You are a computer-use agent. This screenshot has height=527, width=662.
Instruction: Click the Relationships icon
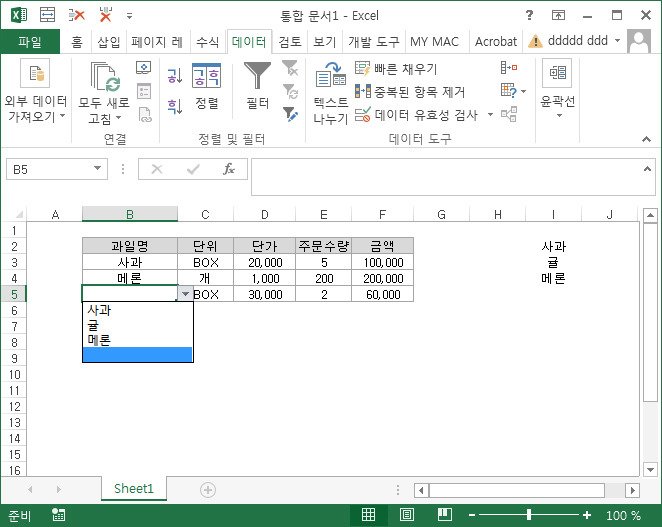pyautogui.click(x=509, y=114)
